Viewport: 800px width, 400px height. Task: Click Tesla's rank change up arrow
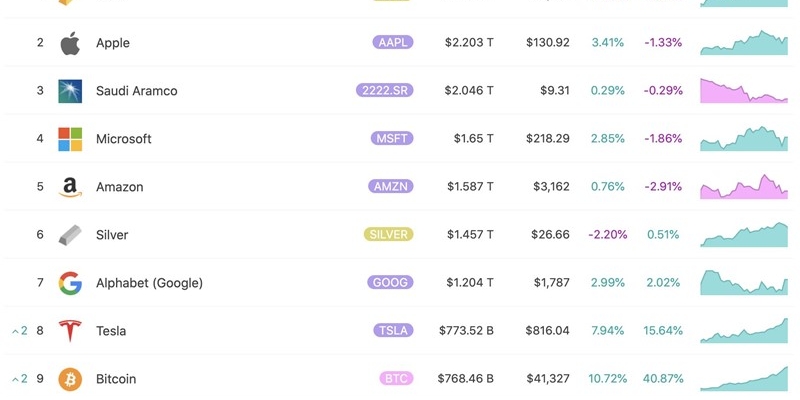(15, 332)
